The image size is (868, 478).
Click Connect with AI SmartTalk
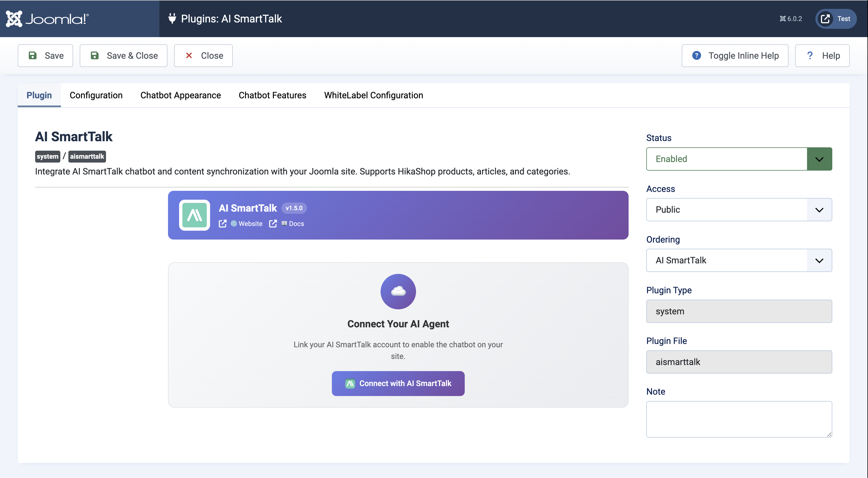[x=398, y=383]
